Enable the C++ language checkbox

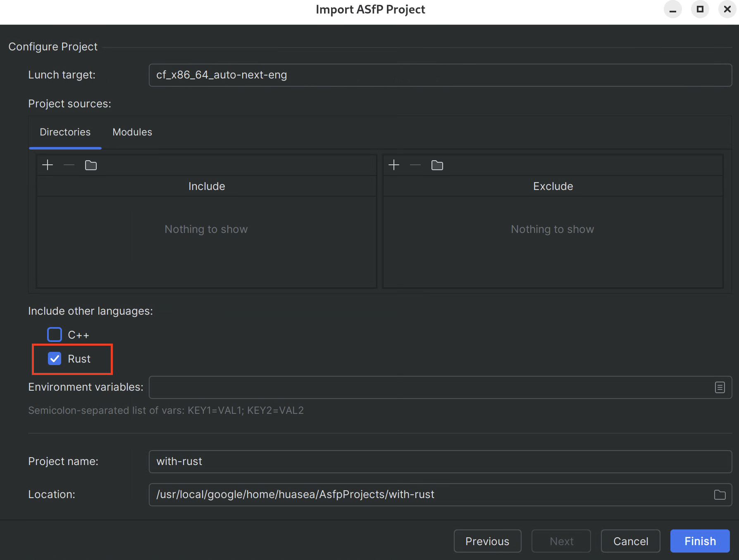54,335
